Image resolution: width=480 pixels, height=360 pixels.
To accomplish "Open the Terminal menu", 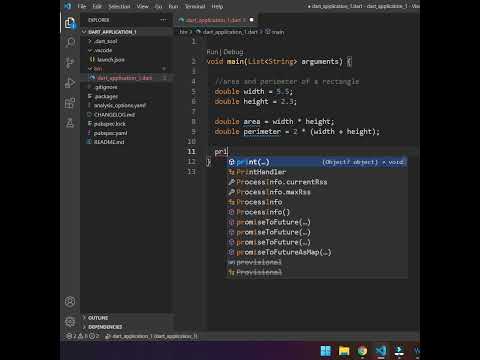I will click(195, 6).
